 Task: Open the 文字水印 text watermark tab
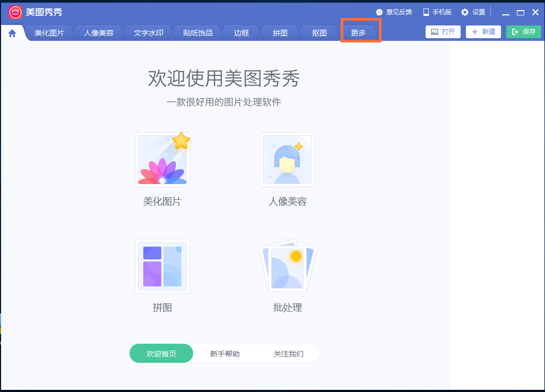pyautogui.click(x=148, y=32)
